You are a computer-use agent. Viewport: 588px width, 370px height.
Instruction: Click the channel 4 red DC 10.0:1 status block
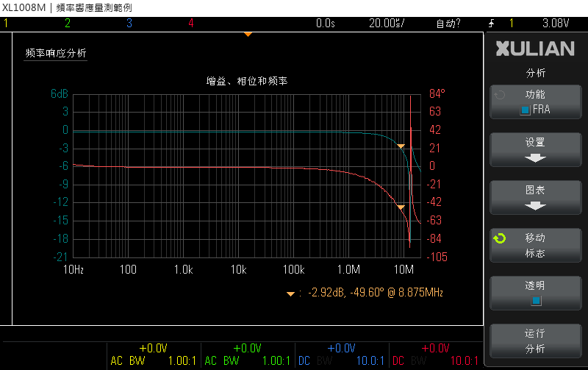pyautogui.click(x=436, y=355)
